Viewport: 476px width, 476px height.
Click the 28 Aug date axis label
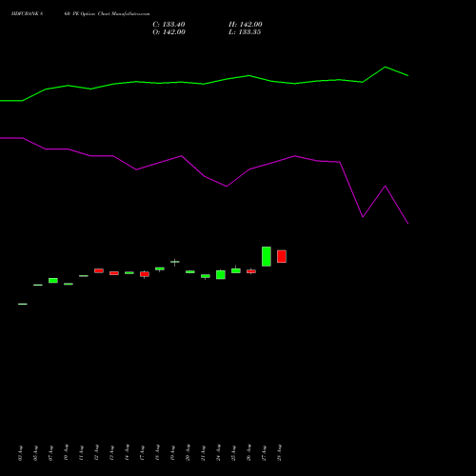tap(279, 453)
